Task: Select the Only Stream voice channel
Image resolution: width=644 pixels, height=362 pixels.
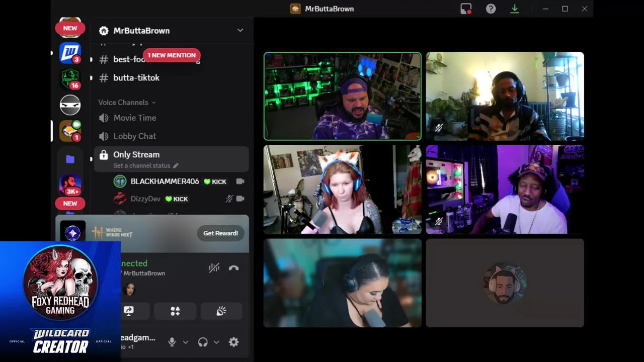Action: pyautogui.click(x=171, y=159)
